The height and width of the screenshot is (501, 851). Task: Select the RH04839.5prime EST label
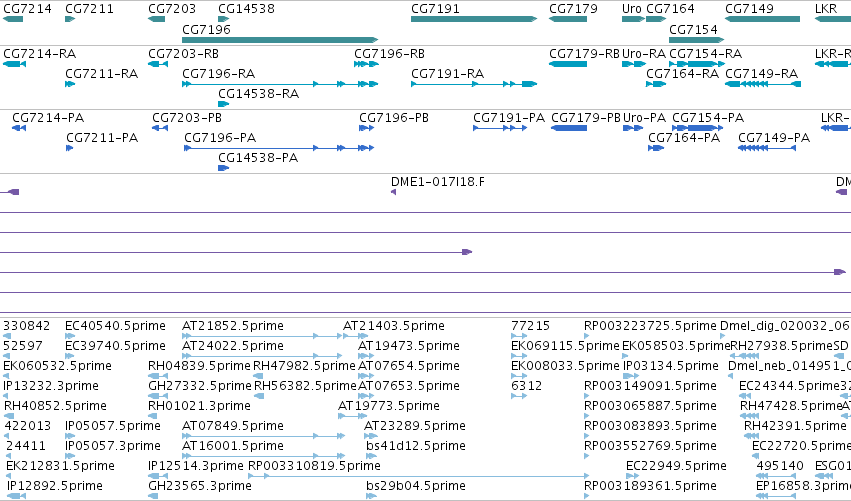pos(199,366)
